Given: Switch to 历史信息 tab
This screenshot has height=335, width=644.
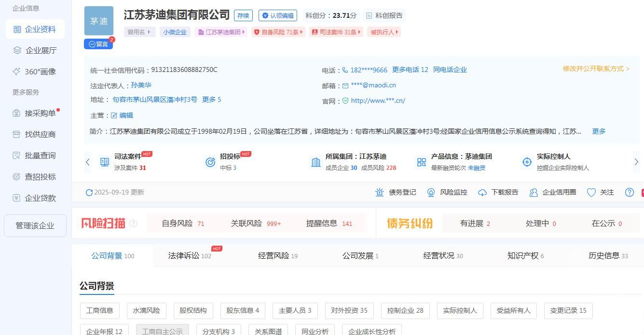Looking at the screenshot, I should click(608, 256).
